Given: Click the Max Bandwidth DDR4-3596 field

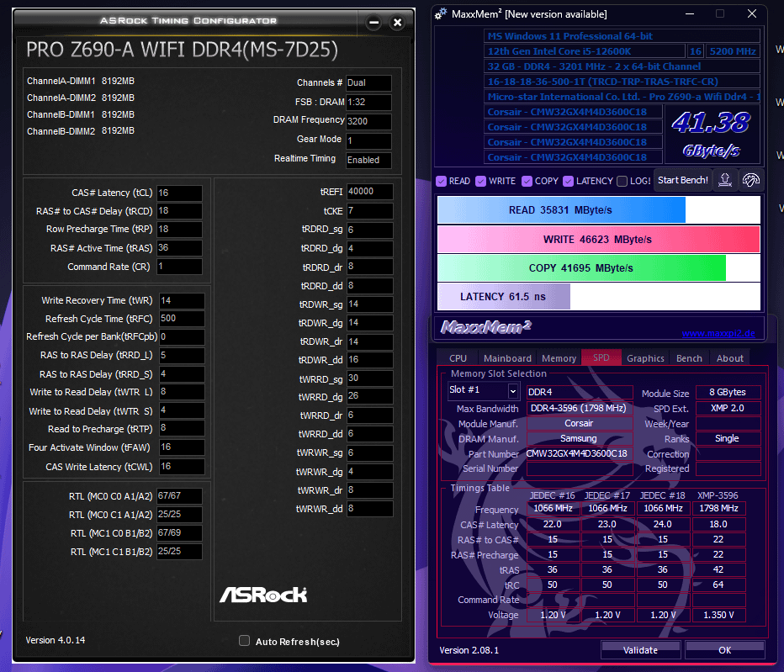Looking at the screenshot, I should [x=579, y=409].
